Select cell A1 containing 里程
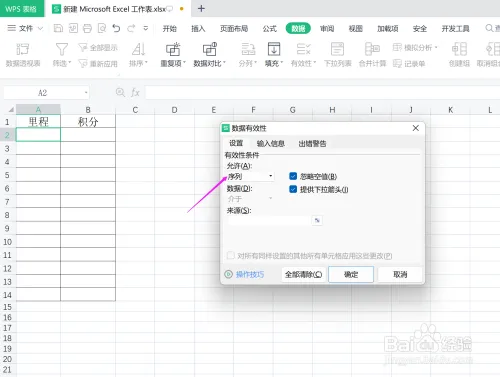500x377 pixels. pyautogui.click(x=38, y=121)
